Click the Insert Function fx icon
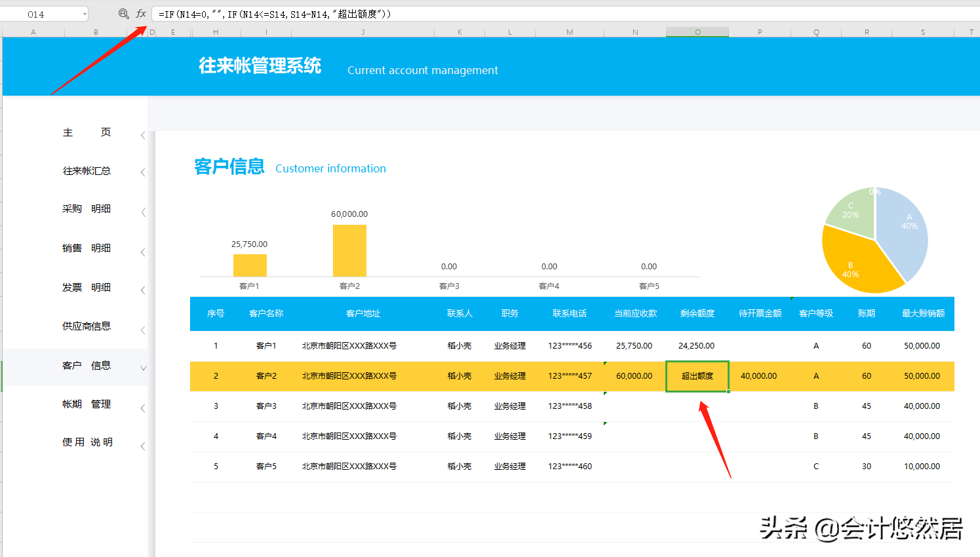Image resolution: width=980 pixels, height=557 pixels. pos(142,12)
